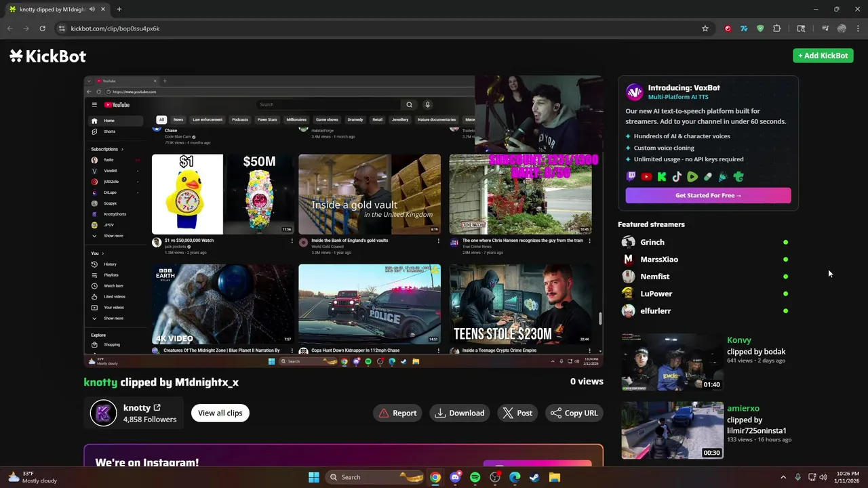Click the green shield extension icon

click(x=760, y=28)
